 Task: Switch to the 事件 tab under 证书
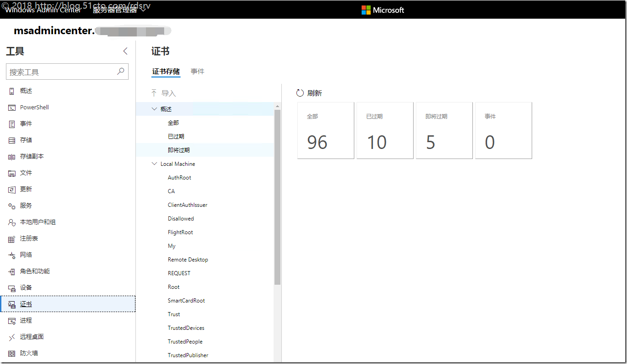pyautogui.click(x=197, y=72)
